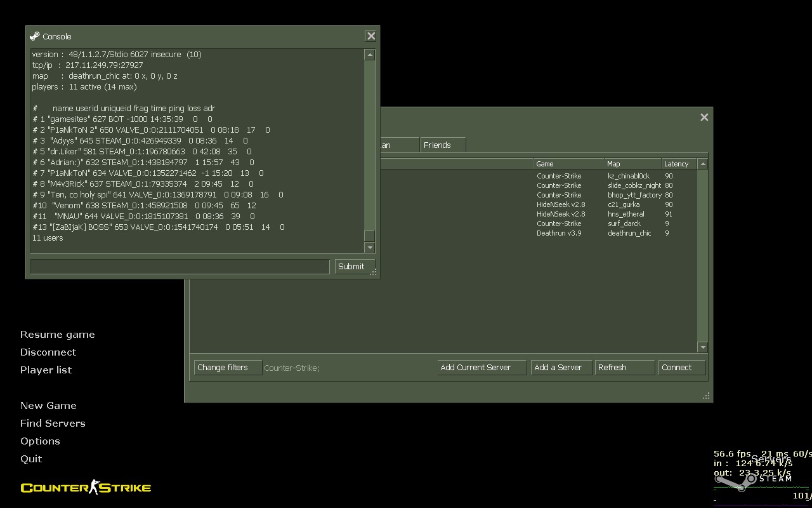Connect to selected server
812x508 pixels.
682,367
